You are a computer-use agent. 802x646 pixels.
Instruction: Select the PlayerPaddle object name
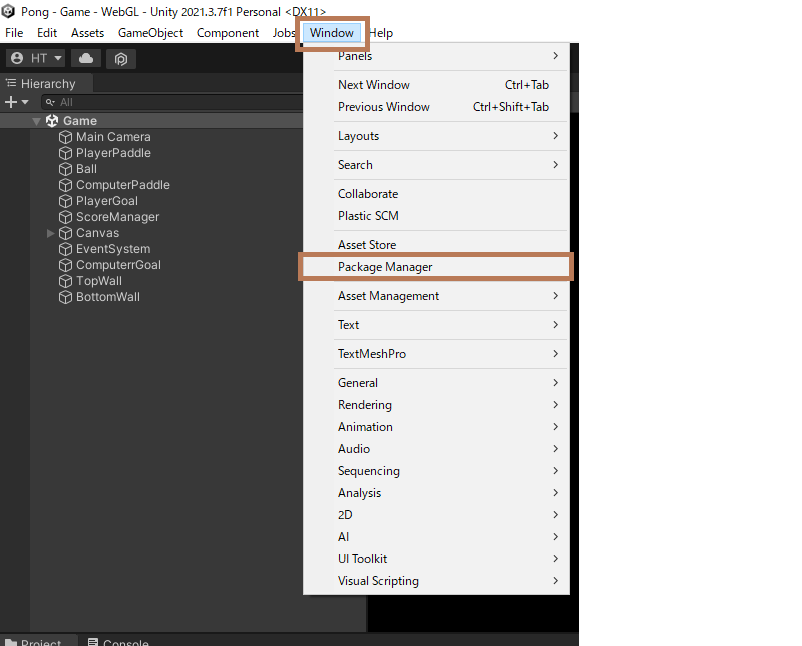tap(113, 153)
